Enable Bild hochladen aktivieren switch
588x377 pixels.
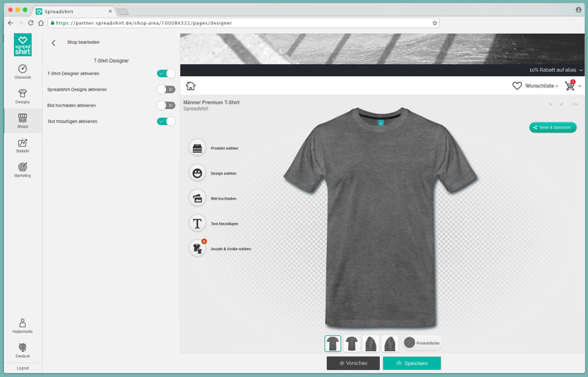pyautogui.click(x=166, y=106)
